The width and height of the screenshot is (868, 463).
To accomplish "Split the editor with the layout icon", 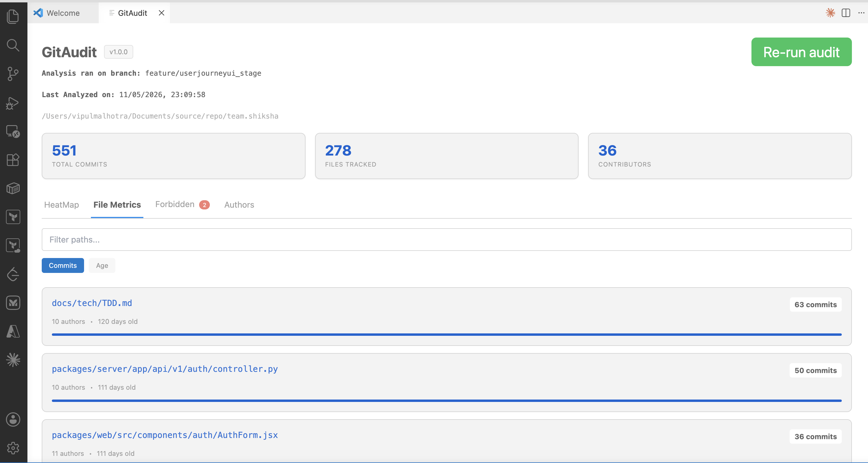I will 846,13.
